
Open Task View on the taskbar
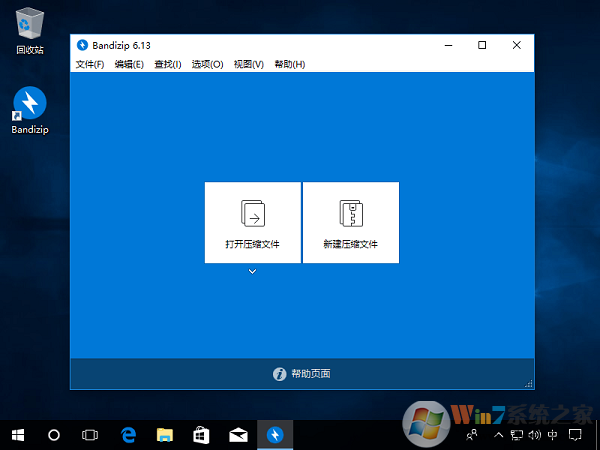click(90, 435)
